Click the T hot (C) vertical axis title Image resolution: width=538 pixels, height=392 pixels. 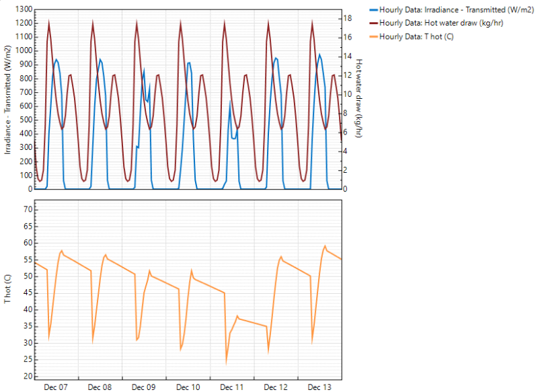pos(9,289)
